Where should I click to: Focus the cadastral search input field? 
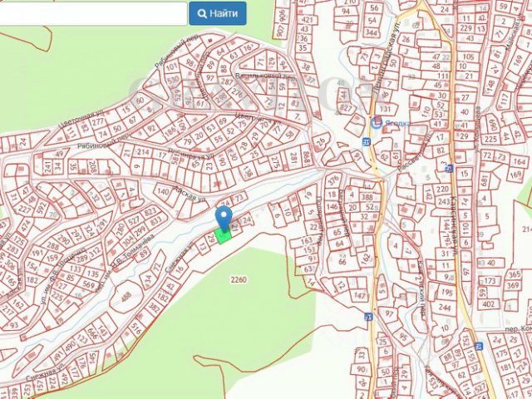click(x=93, y=13)
